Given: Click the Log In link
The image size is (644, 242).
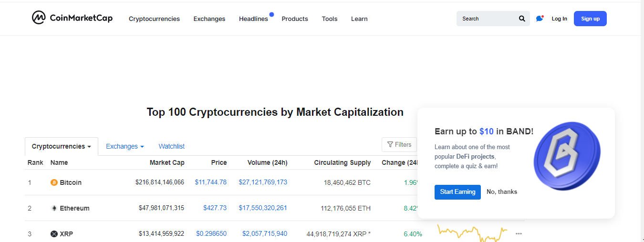Looking at the screenshot, I should tap(560, 19).
